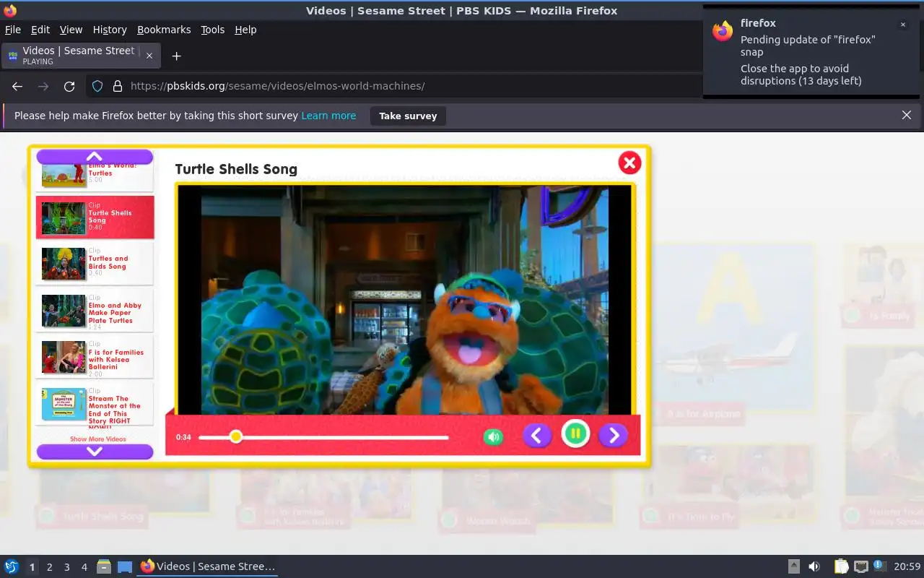Click Firefox Videos Sesame Street taskbar entry
The height and width of the screenshot is (578, 924).
coord(208,566)
